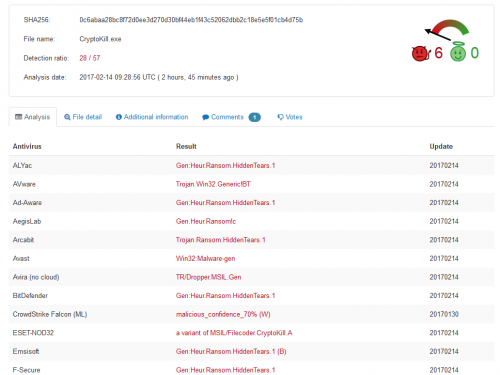The height and width of the screenshot is (375, 500).
Task: Click the Win32:Malware-gen result
Action: coord(206,259)
